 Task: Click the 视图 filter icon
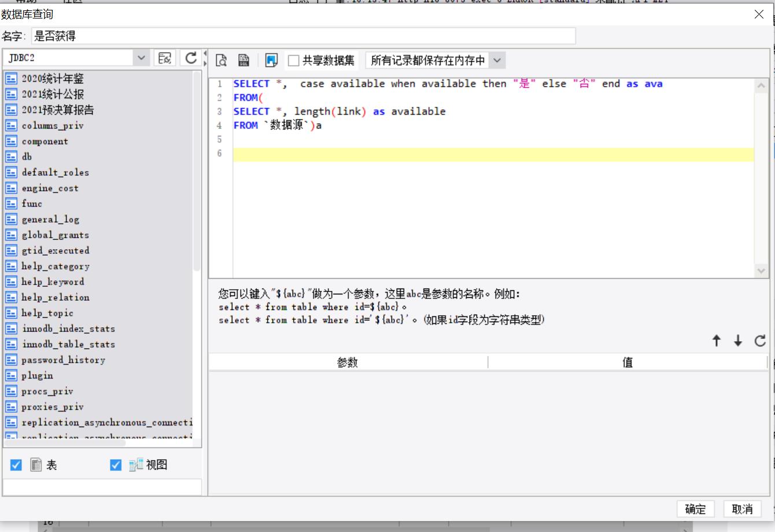pos(136,465)
